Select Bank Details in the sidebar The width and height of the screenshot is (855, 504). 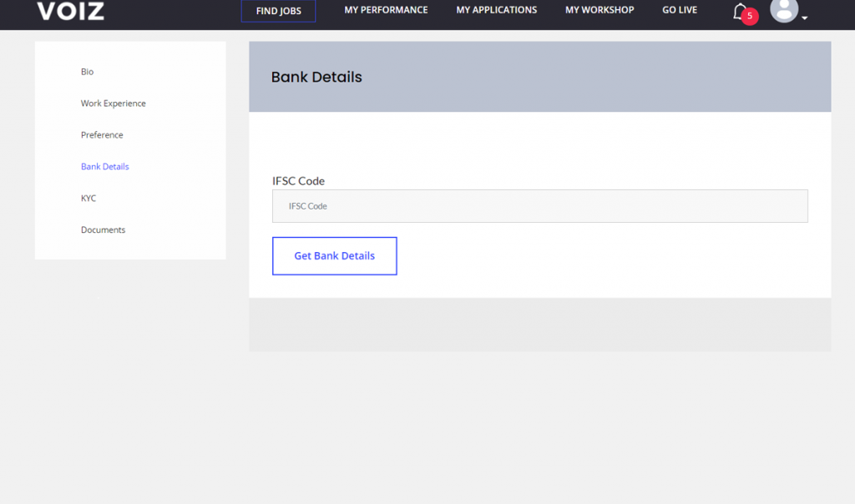point(104,166)
